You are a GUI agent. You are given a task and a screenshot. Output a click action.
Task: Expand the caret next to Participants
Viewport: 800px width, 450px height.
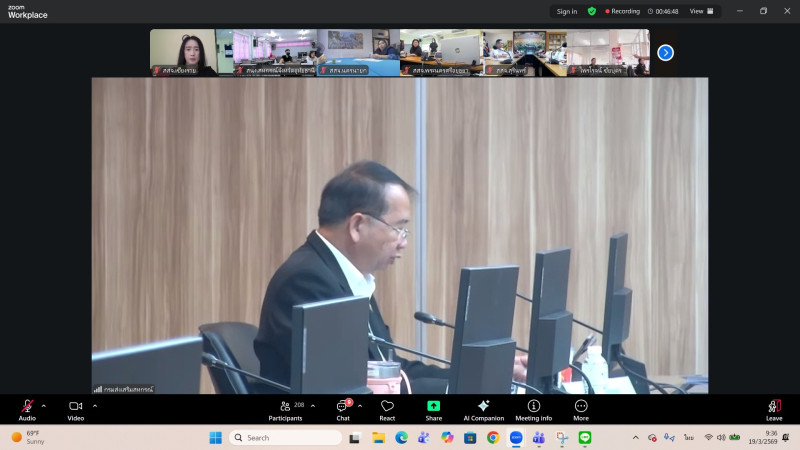click(x=313, y=405)
